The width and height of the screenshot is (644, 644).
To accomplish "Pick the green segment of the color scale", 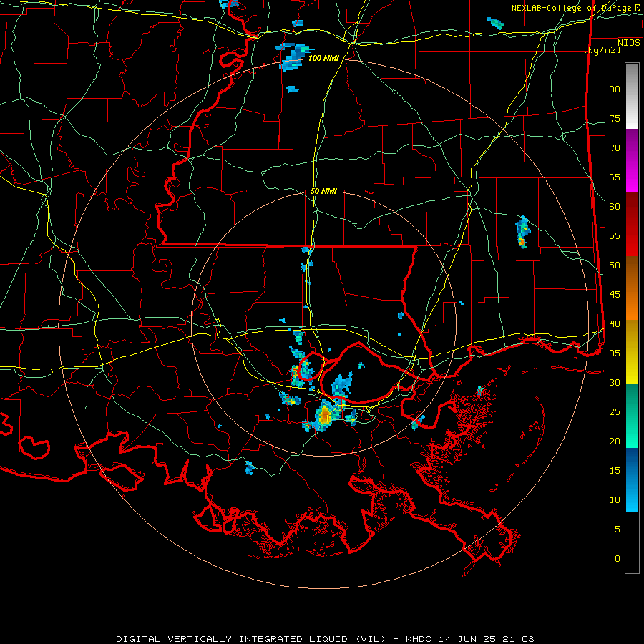I will [x=632, y=416].
